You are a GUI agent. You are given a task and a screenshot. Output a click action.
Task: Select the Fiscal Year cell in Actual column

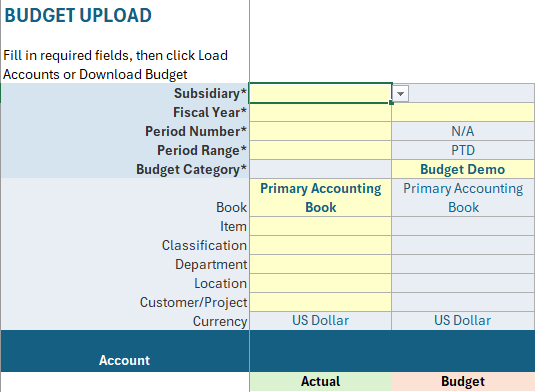321,112
